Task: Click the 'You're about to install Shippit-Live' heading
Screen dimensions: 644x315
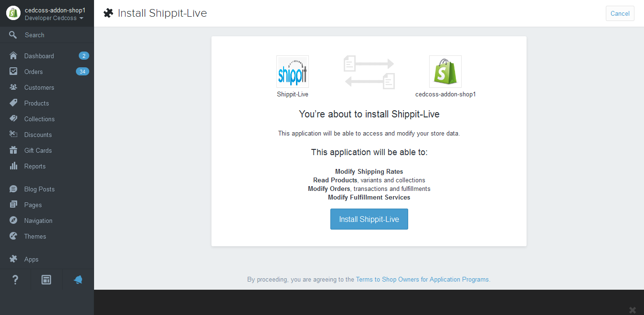Action: (x=369, y=114)
